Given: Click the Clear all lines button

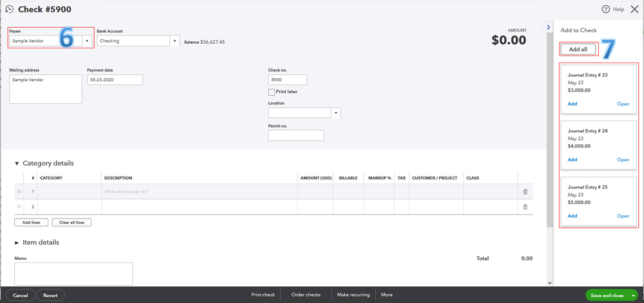Looking at the screenshot, I should [72, 222].
